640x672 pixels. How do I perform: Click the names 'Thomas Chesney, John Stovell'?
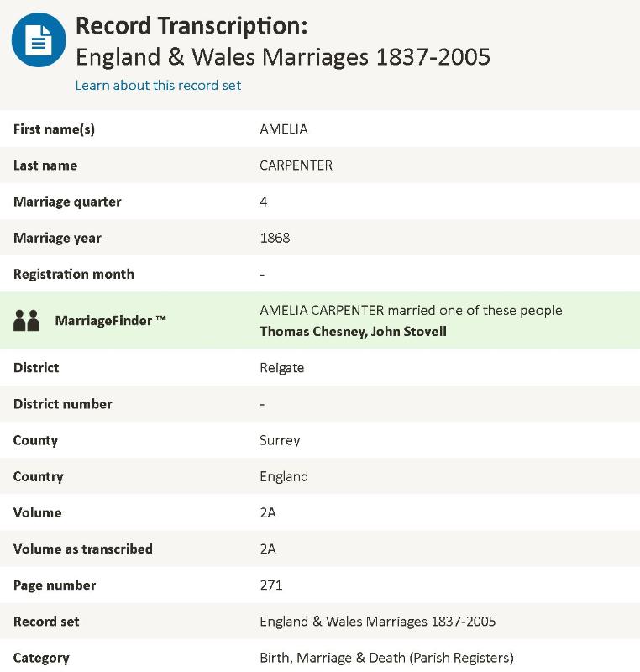(x=353, y=331)
